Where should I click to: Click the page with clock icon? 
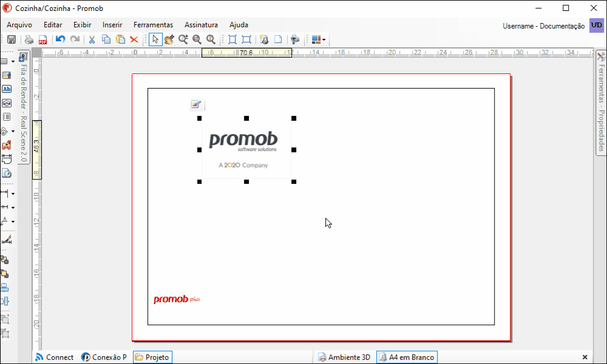click(7, 173)
